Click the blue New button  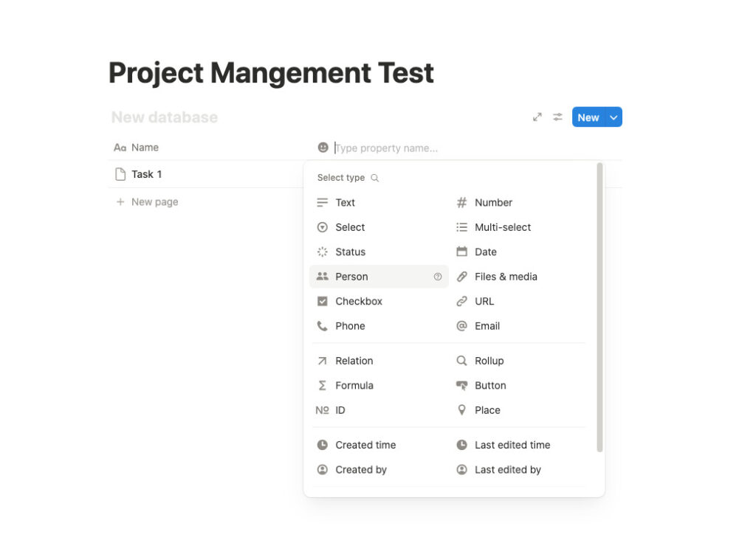588,117
